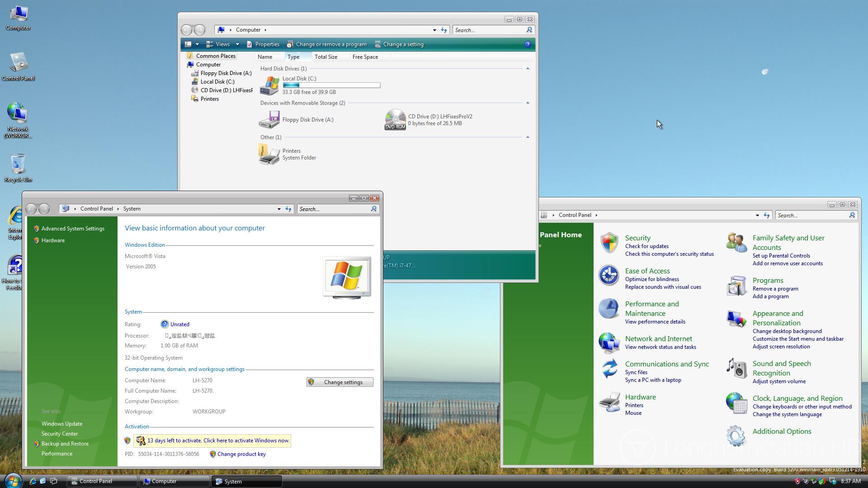Open Performance and Maintenance pie icon
The height and width of the screenshot is (488, 868).
tap(609, 309)
